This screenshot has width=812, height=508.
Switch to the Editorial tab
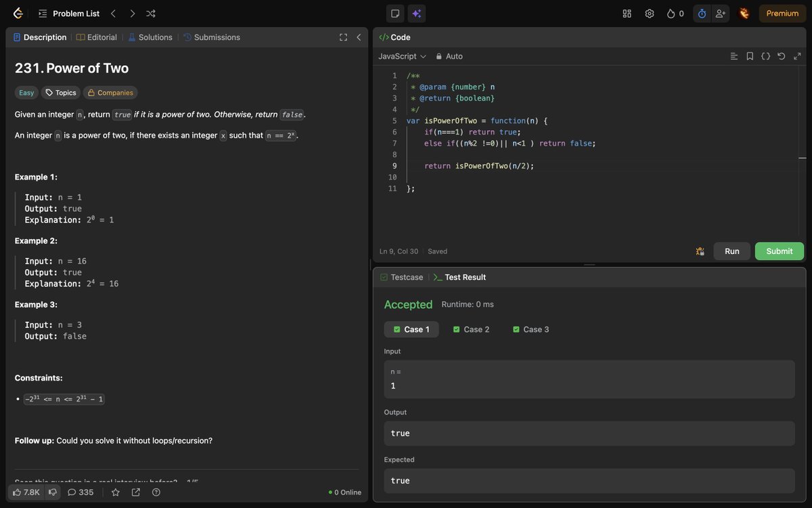coord(101,37)
